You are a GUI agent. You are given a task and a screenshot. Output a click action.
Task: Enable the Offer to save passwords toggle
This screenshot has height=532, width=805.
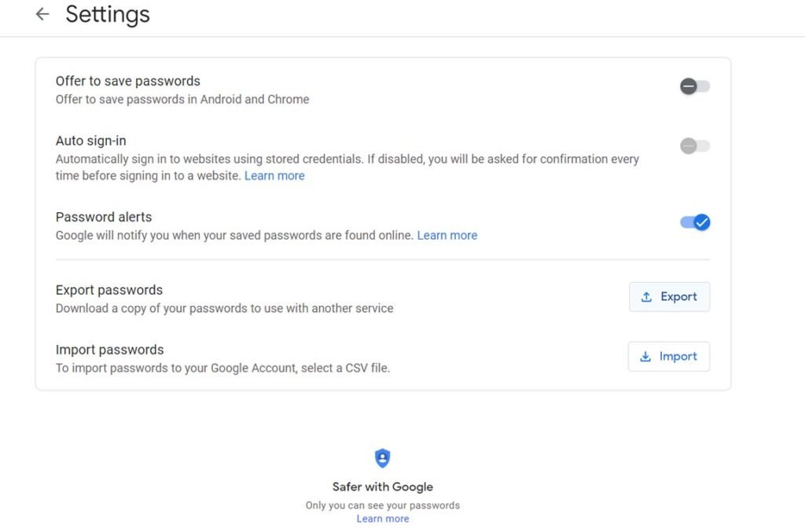[x=694, y=86]
